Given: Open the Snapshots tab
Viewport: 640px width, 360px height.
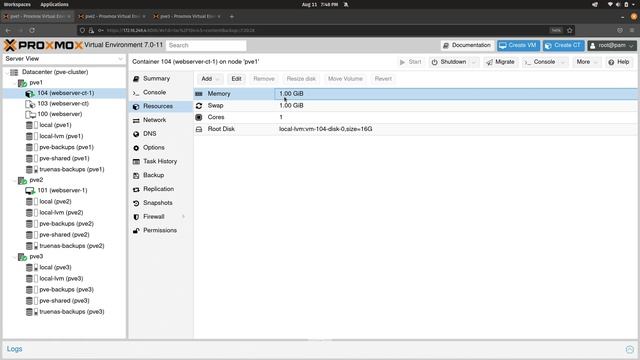Looking at the screenshot, I should coord(158,203).
